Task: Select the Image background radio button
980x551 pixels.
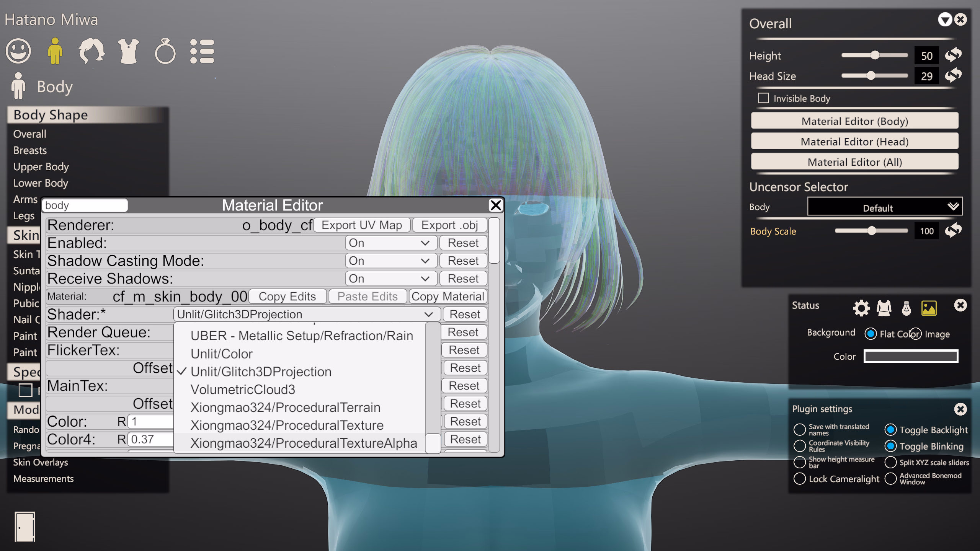Action: click(x=915, y=334)
